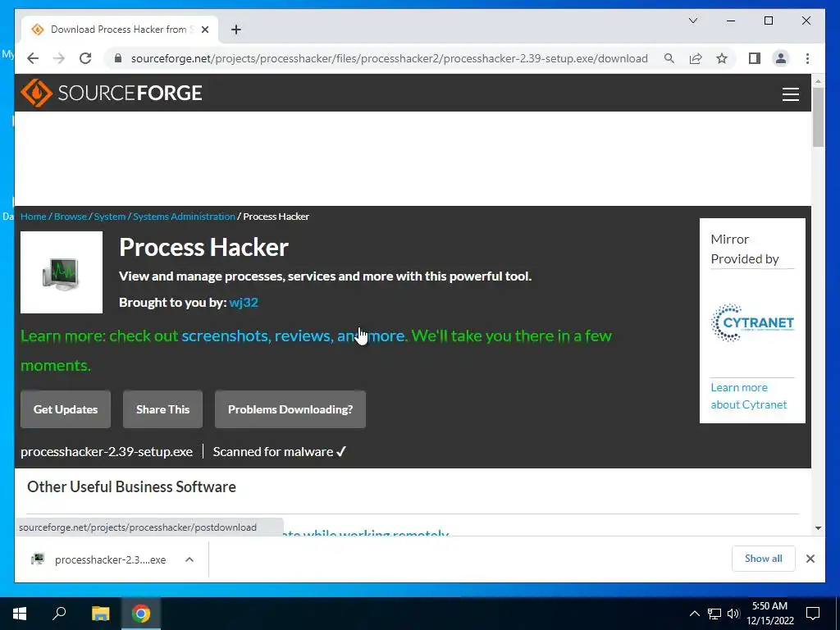This screenshot has width=840, height=630.
Task: Select the Download Process Hacker tab
Action: (119, 30)
